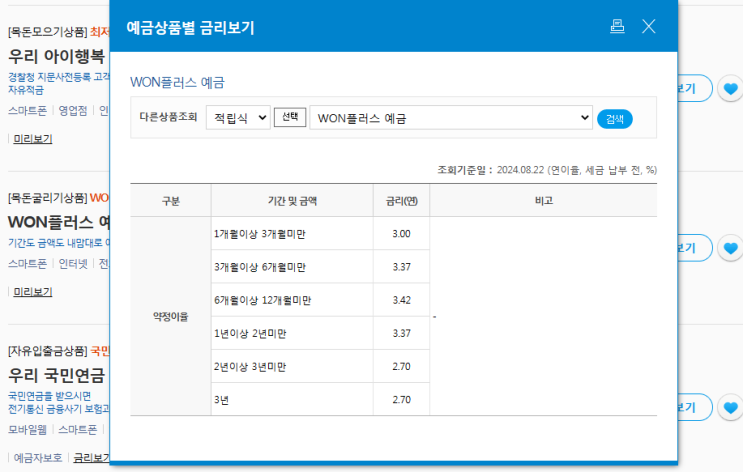Print the rate table using printer icon
Image resolution: width=743 pixels, height=472 pixels.
point(617,26)
